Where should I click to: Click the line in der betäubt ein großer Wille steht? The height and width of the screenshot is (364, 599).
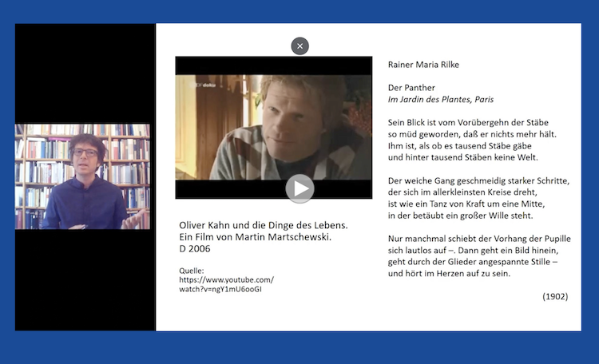pos(460,216)
